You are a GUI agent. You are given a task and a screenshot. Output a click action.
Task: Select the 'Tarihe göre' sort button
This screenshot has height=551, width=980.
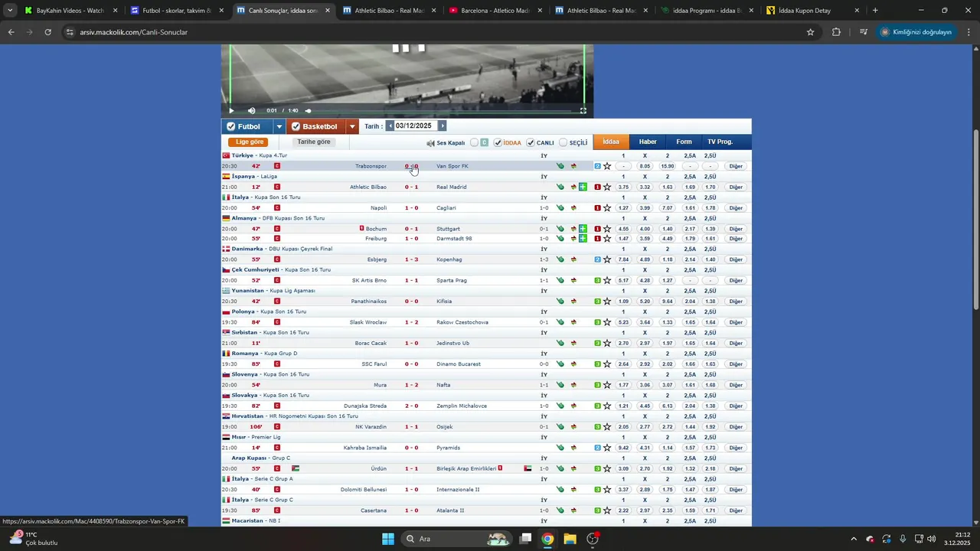pos(314,142)
